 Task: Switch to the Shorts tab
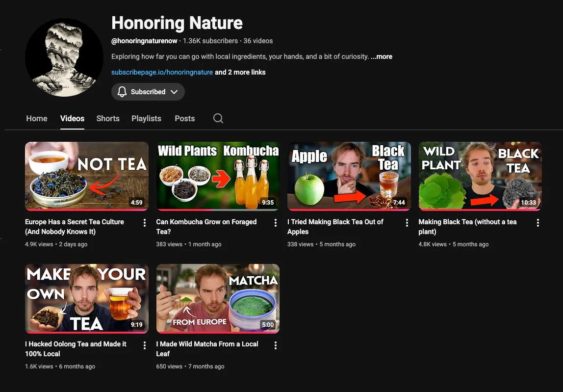(x=108, y=118)
